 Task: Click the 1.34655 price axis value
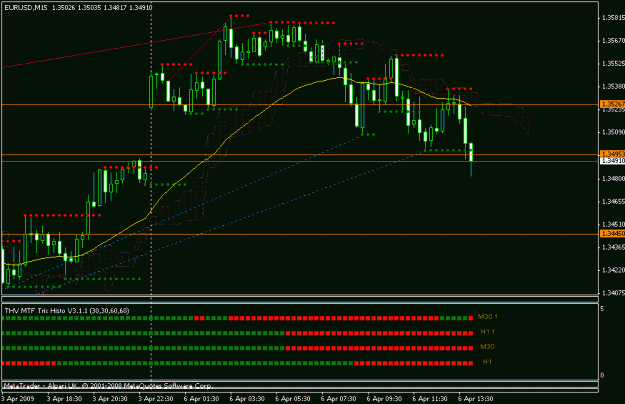coord(613,202)
